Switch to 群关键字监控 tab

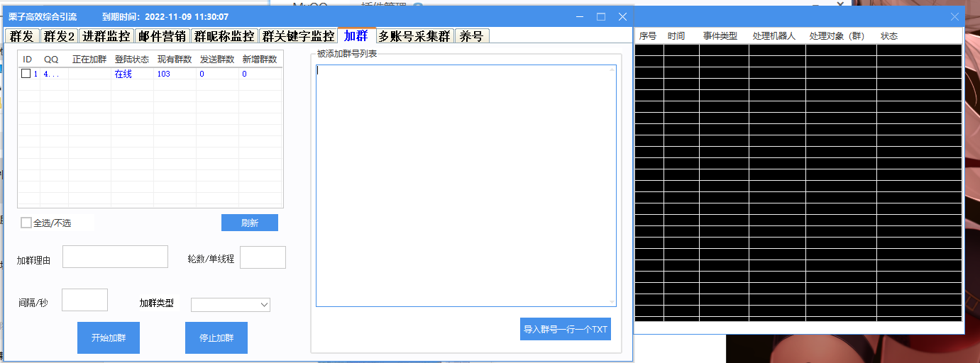point(298,36)
